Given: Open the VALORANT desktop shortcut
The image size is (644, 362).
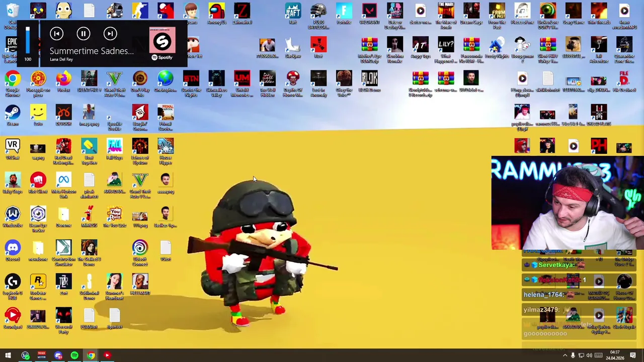Looking at the screenshot, I should 369,14.
